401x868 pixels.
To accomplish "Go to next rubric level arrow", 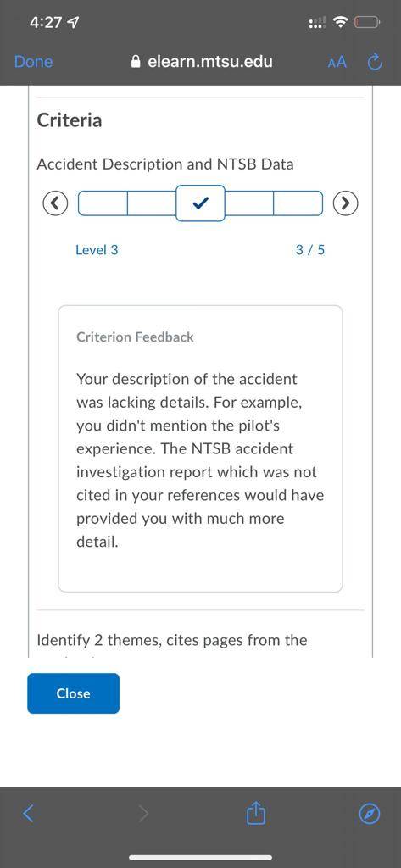I will tap(346, 203).
